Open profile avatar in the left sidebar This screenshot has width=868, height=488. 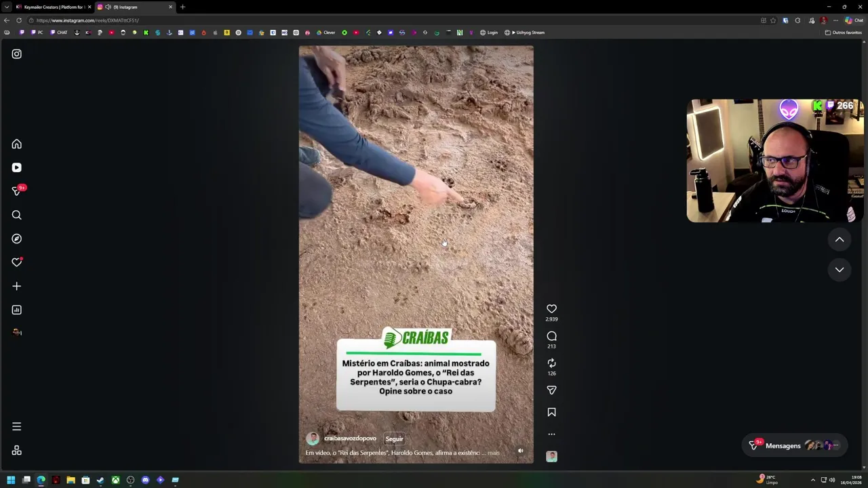16,332
